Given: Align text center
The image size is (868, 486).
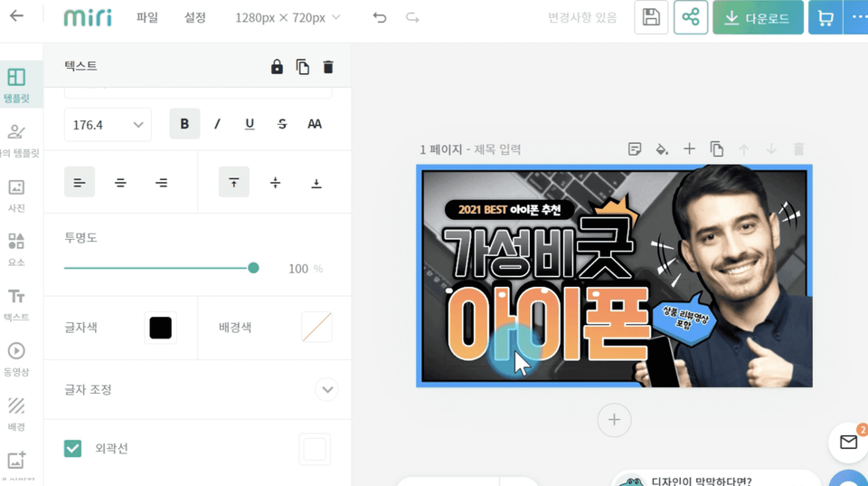Looking at the screenshot, I should pos(120,182).
